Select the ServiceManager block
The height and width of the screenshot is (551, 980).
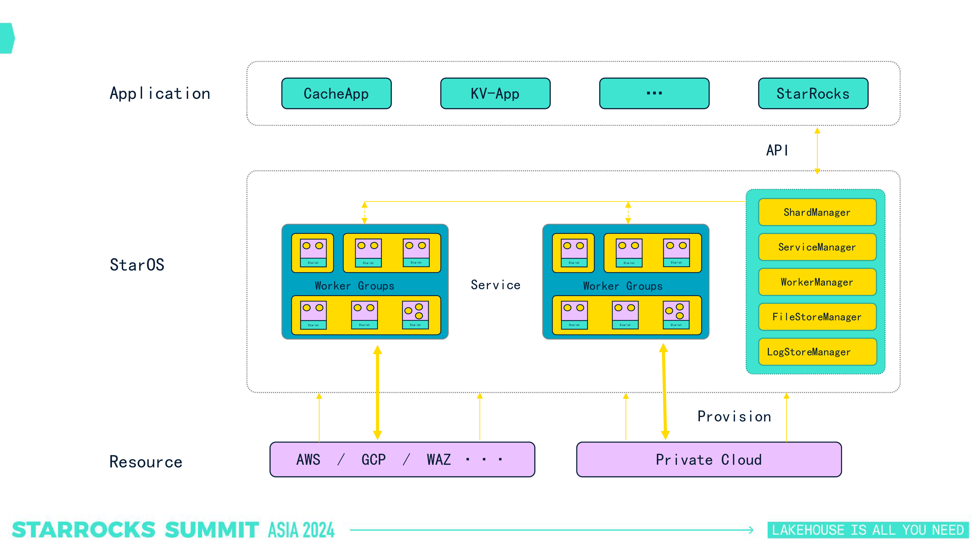pyautogui.click(x=817, y=247)
